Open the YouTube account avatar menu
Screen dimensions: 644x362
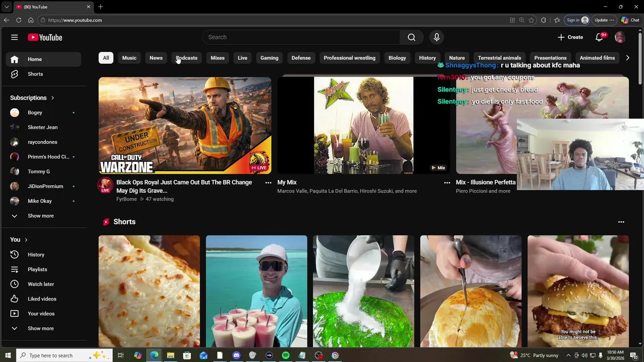tap(620, 37)
